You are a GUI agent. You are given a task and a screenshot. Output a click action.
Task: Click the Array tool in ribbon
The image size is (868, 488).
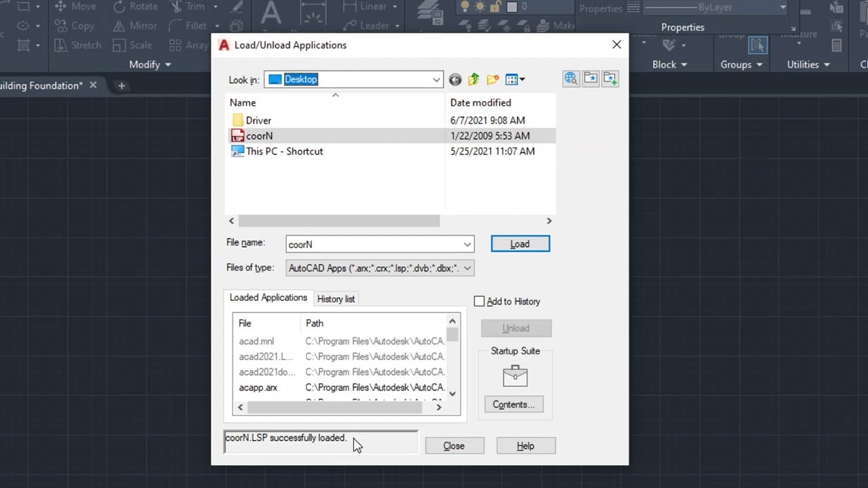(189, 45)
